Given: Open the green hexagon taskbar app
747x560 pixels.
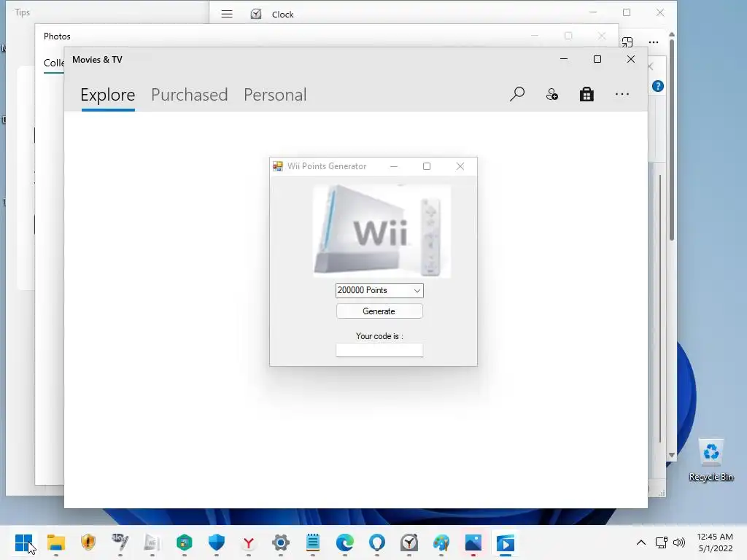Looking at the screenshot, I should click(x=185, y=542).
